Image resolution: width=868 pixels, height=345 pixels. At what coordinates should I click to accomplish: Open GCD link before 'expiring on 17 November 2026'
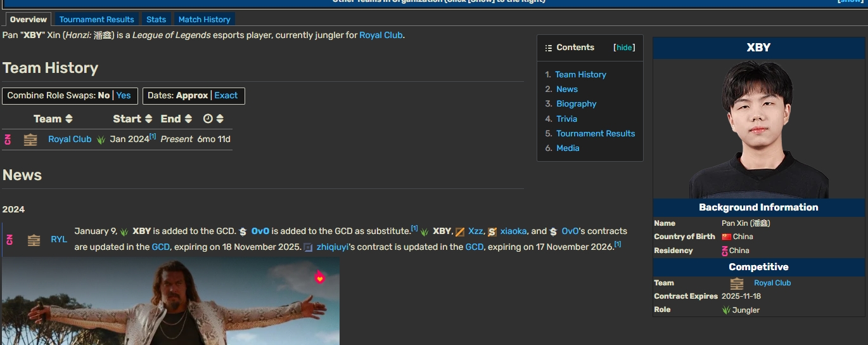click(475, 247)
